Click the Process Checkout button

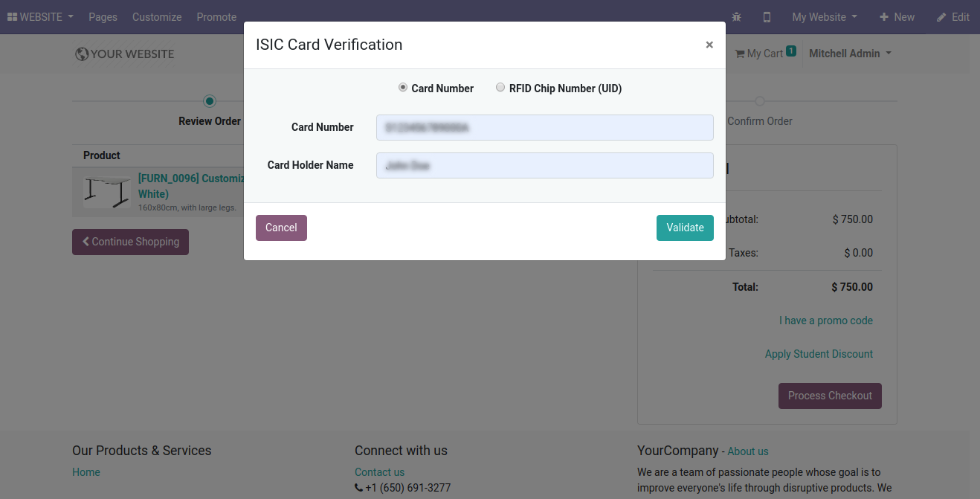tap(830, 396)
